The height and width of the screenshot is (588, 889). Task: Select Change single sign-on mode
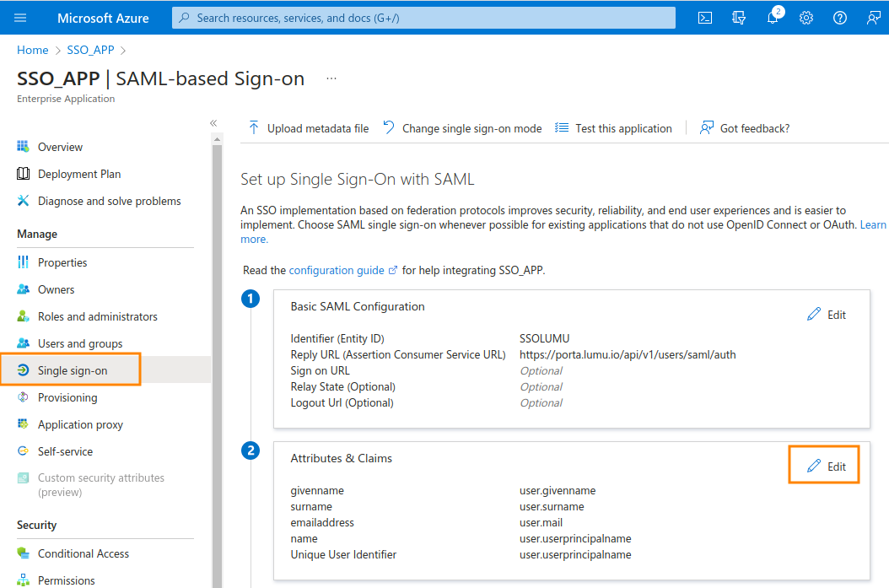click(462, 128)
